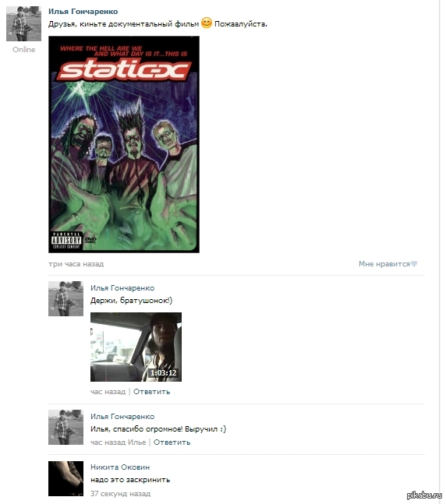Reply to the Держи, братушонок comment
Viewport: 446px width, 504px height.
[151, 392]
